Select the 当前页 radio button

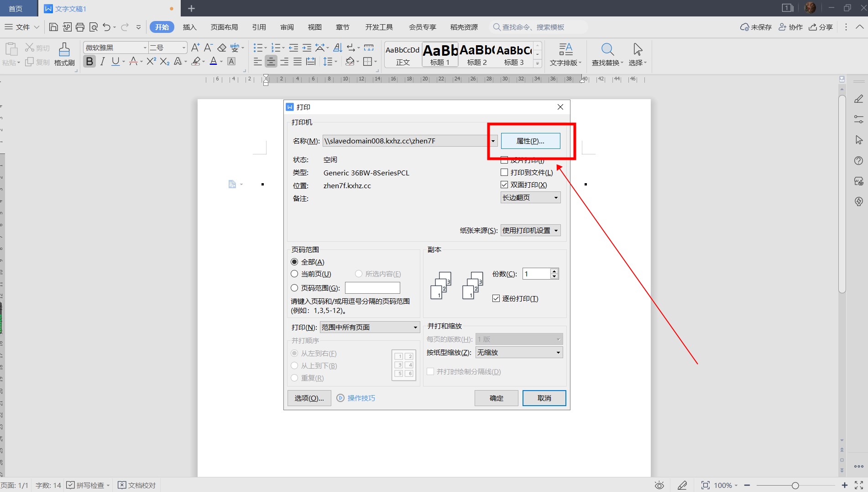pos(294,274)
